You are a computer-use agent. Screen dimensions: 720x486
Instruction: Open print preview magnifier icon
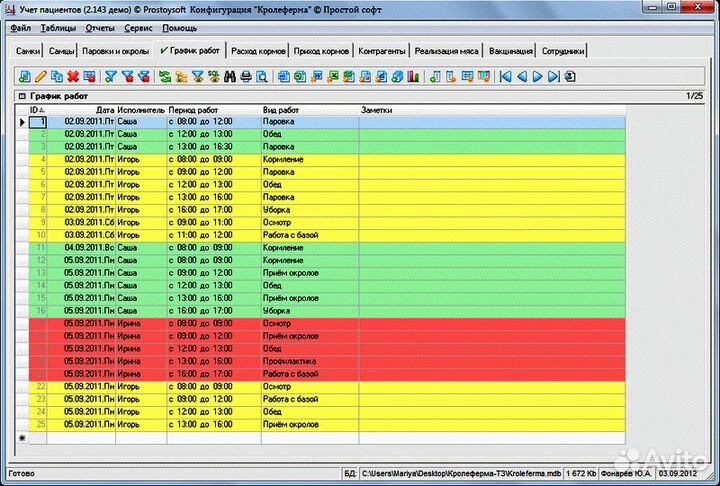click(262, 76)
